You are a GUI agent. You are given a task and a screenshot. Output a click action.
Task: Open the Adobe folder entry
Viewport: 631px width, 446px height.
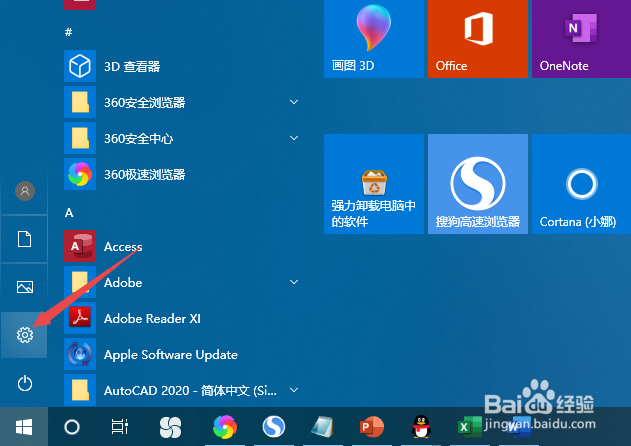[x=183, y=282]
